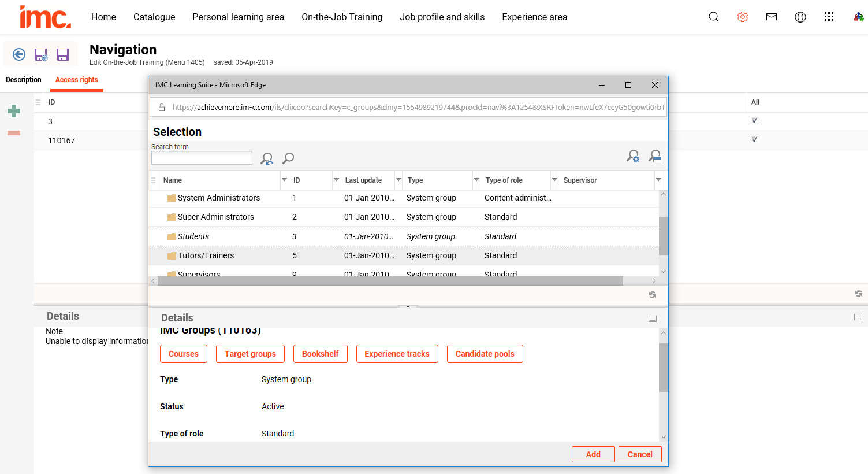Open Supervisor column dropdown

click(658, 180)
